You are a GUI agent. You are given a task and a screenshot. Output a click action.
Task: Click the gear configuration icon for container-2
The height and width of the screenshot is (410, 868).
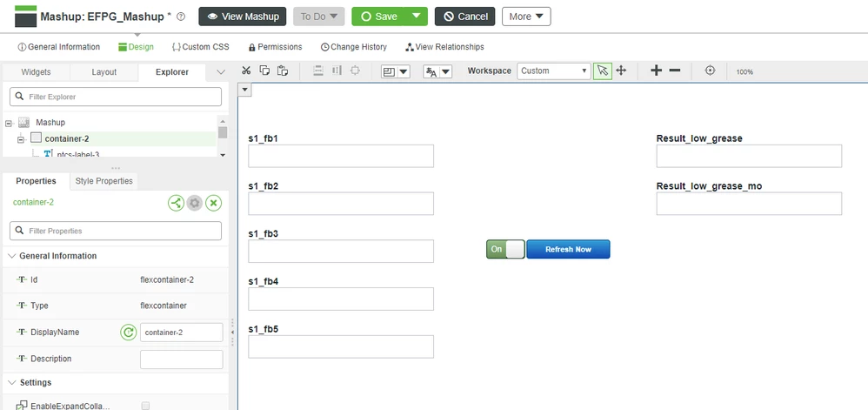[x=194, y=204]
